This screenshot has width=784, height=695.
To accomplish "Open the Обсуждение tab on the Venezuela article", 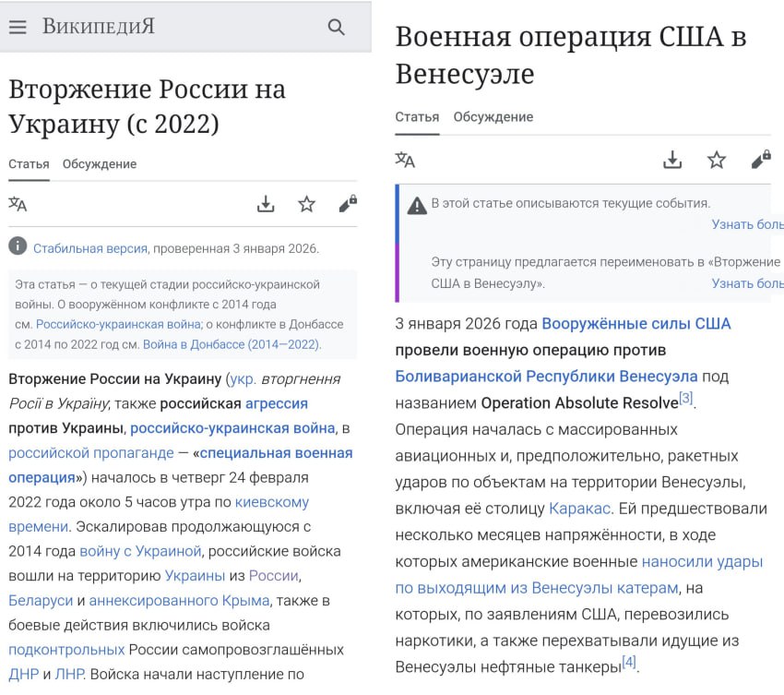I will click(493, 117).
